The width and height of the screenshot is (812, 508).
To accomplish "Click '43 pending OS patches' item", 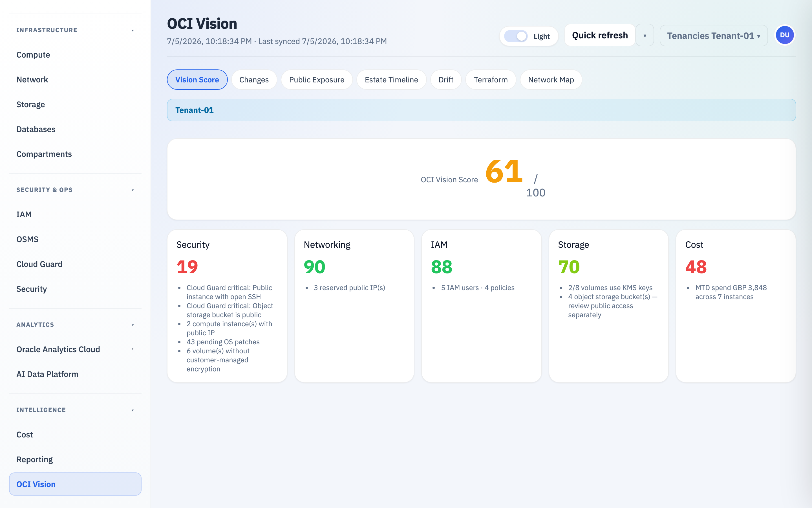I will [223, 342].
